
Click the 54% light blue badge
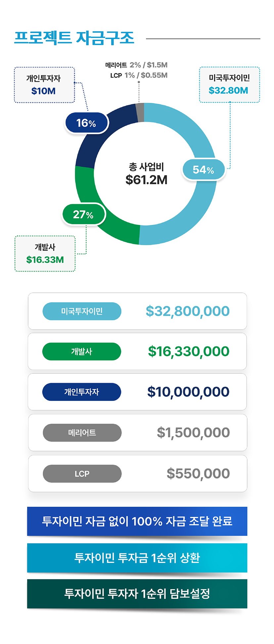click(203, 170)
